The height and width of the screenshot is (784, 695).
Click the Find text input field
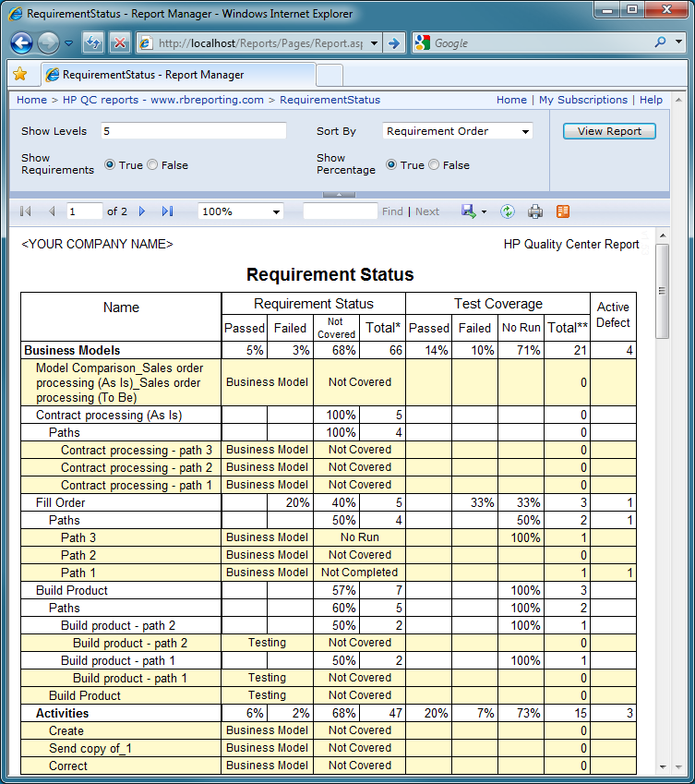pos(341,211)
